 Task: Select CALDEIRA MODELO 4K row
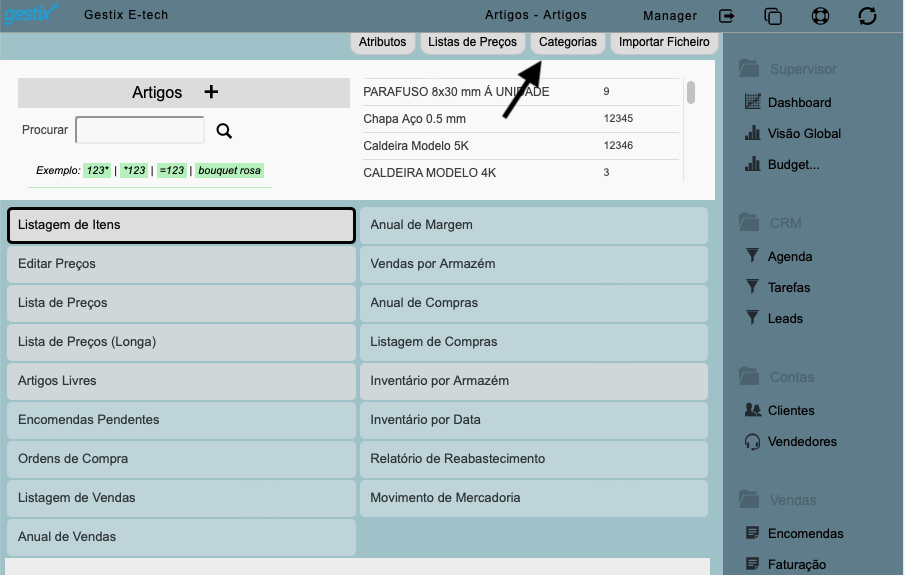521,173
